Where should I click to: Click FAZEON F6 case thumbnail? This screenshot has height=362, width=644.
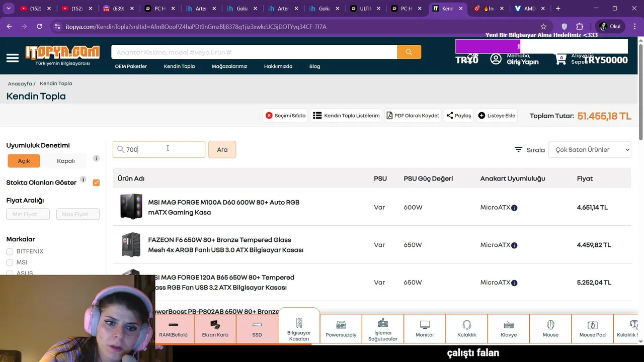[x=131, y=244]
